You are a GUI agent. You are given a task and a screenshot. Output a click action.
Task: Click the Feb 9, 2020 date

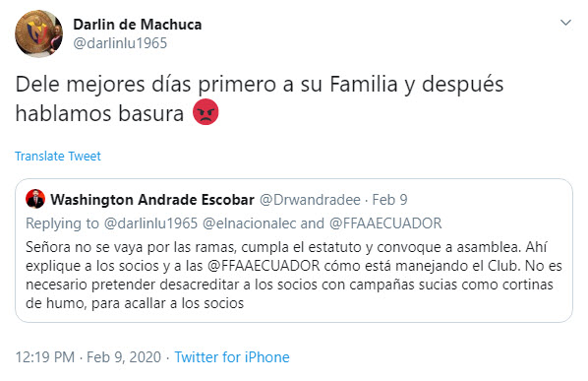[124, 357]
